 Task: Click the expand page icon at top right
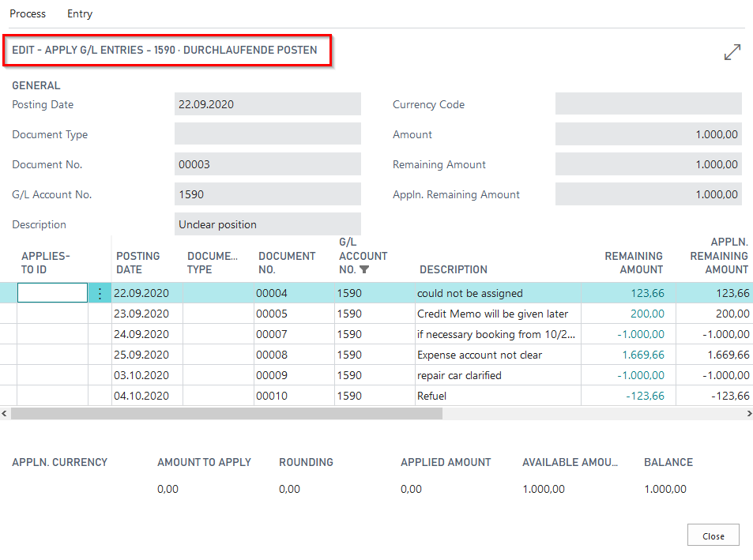click(732, 53)
